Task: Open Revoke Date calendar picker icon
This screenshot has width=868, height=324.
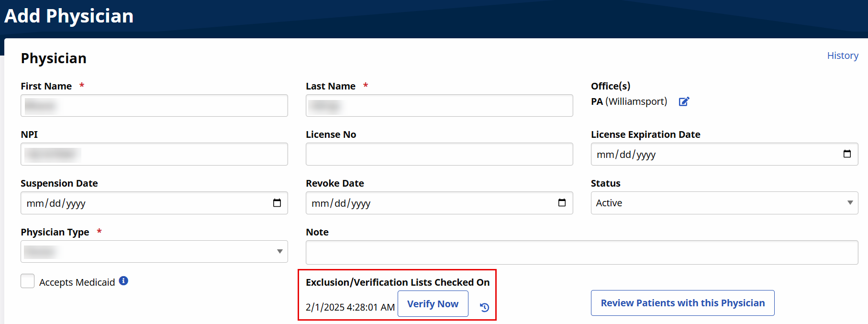Action: [562, 203]
